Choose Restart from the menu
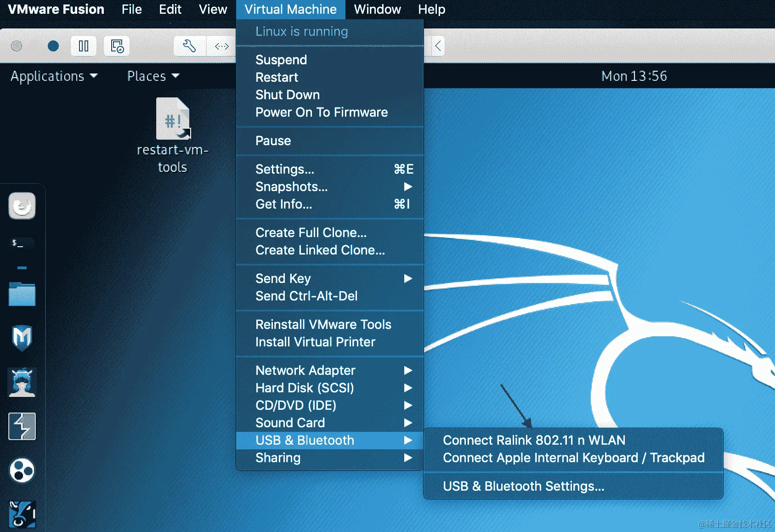Image resolution: width=775 pixels, height=532 pixels. (329, 77)
